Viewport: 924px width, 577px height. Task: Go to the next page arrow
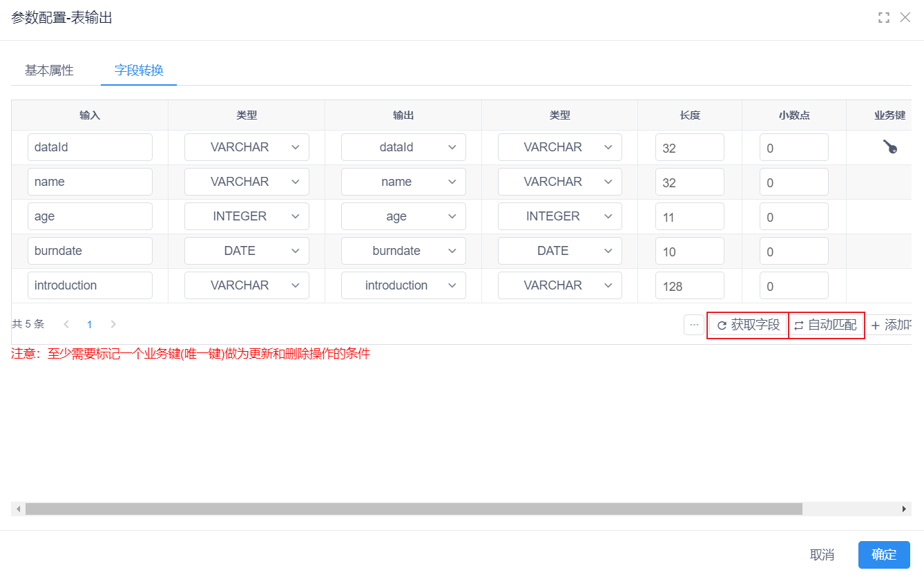113,324
